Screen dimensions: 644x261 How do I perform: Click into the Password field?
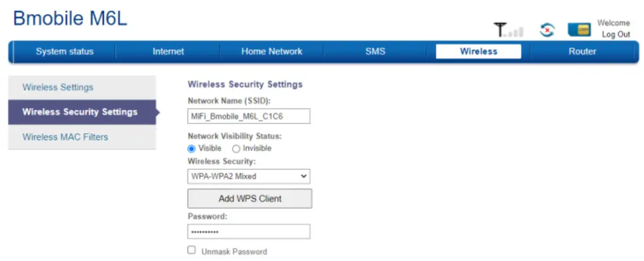248,232
